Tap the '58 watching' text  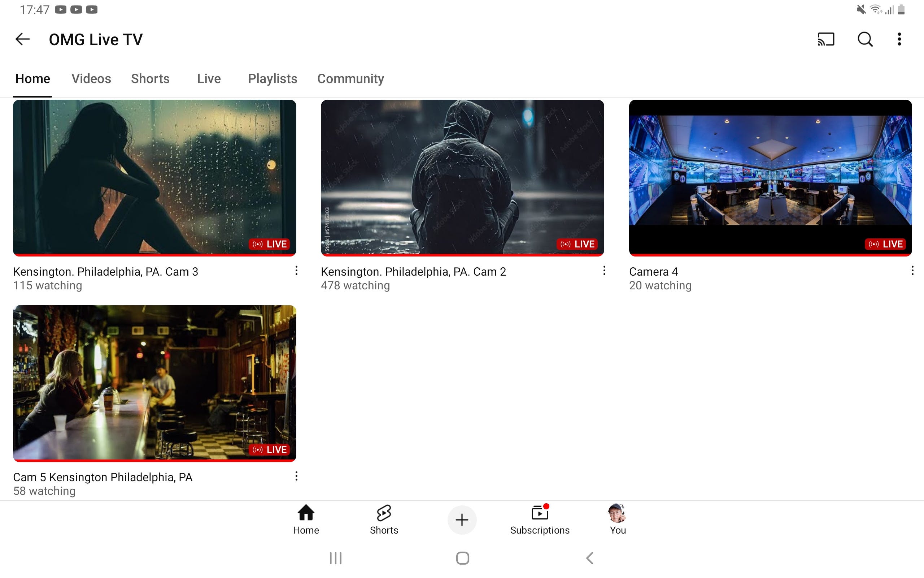tap(44, 491)
